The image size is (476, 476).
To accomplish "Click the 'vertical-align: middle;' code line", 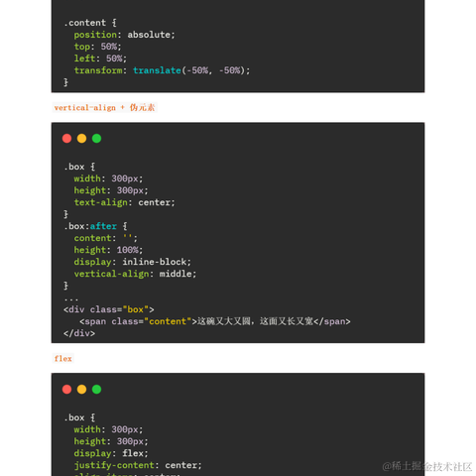I will coord(135,274).
